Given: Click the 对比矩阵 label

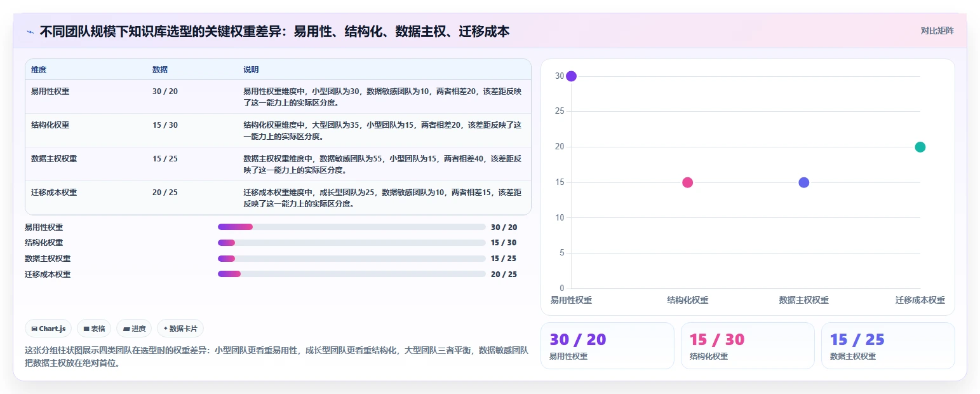Looking at the screenshot, I should click(937, 31).
